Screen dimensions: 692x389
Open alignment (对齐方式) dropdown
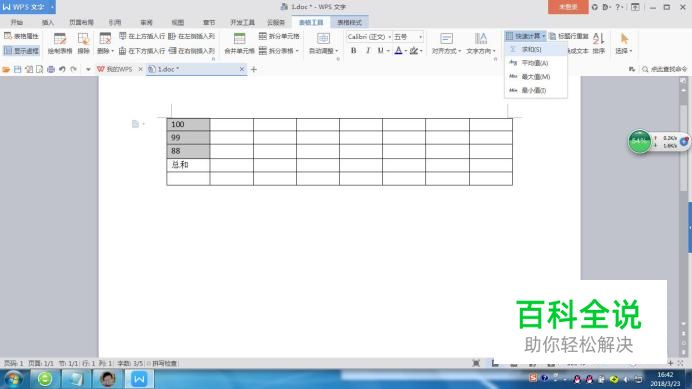pyautogui.click(x=446, y=43)
